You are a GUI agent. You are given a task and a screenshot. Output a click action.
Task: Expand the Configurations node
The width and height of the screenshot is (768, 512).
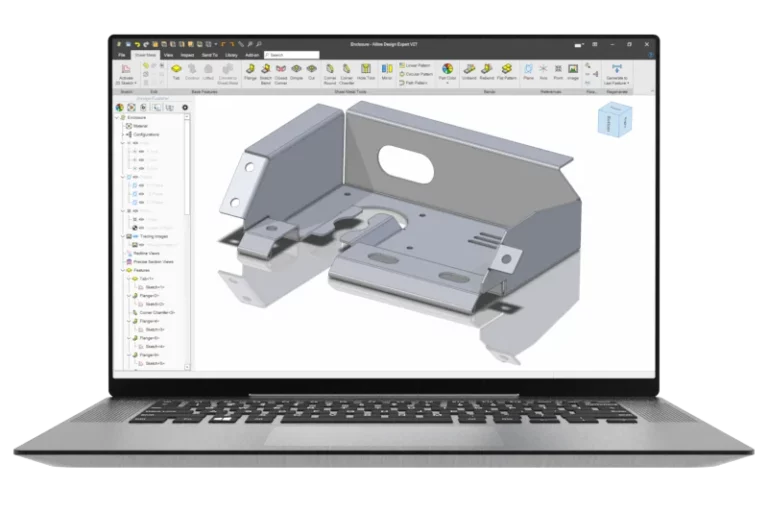pos(123,134)
